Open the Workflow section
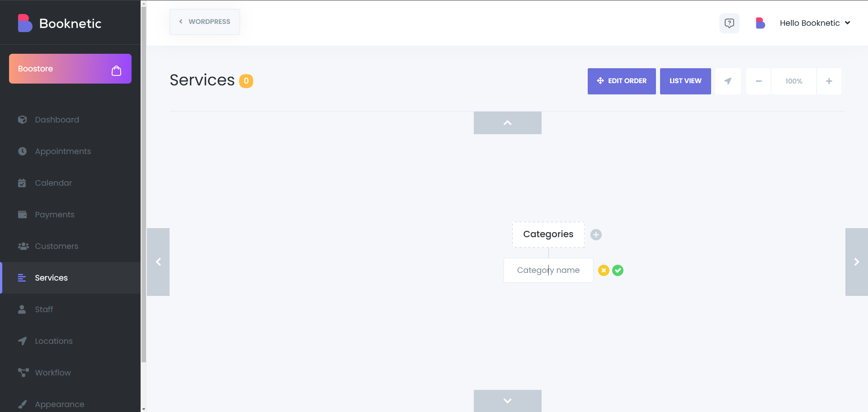The height and width of the screenshot is (412, 868). pos(53,373)
